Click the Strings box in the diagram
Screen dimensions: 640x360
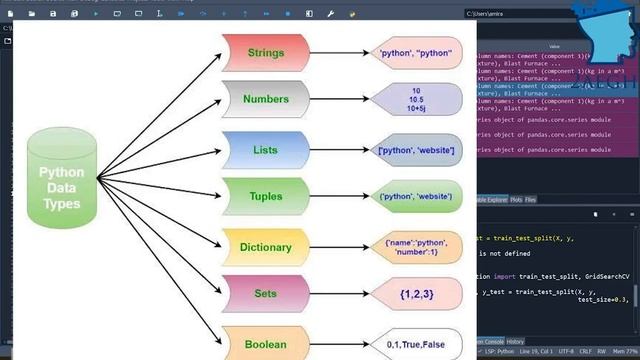[x=266, y=53]
